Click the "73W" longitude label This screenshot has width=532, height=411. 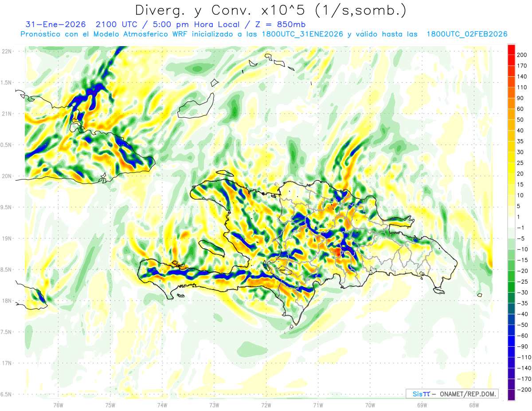(214, 405)
